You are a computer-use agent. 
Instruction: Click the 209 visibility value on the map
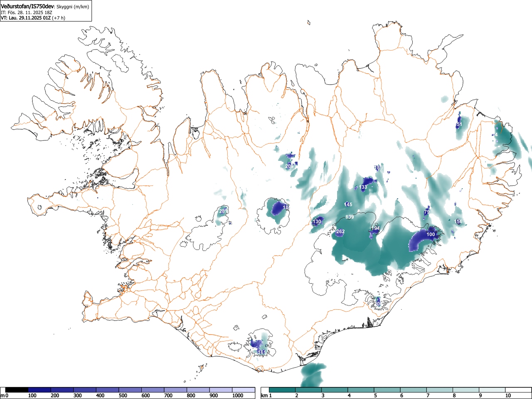(x=289, y=166)
